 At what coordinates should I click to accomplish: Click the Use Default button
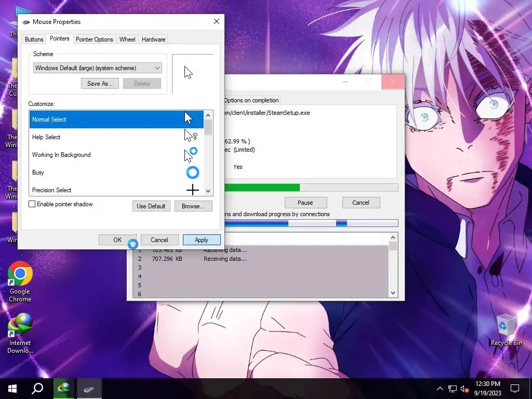coord(151,206)
